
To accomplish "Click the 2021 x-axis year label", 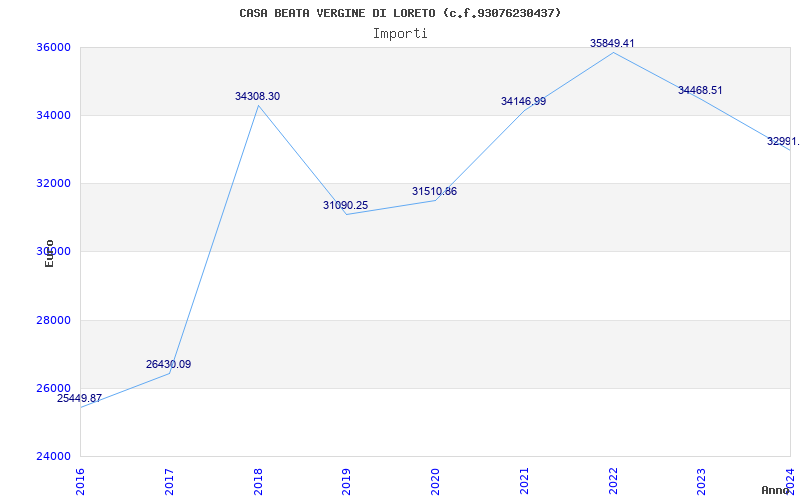I will click(x=524, y=481).
